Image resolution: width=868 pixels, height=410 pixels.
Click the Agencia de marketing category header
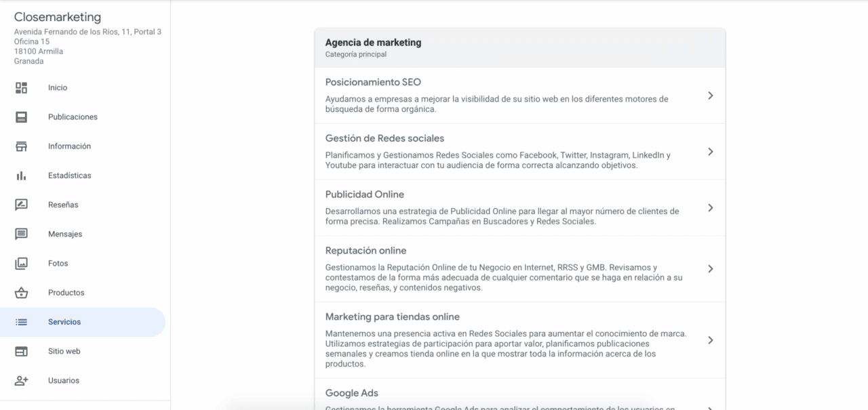[x=372, y=42]
